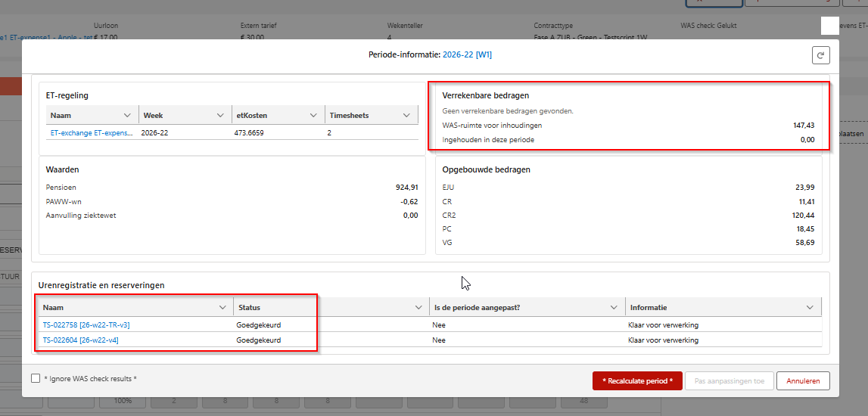Click the refresh icon in dialog header
The width and height of the screenshot is (868, 416).
820,55
